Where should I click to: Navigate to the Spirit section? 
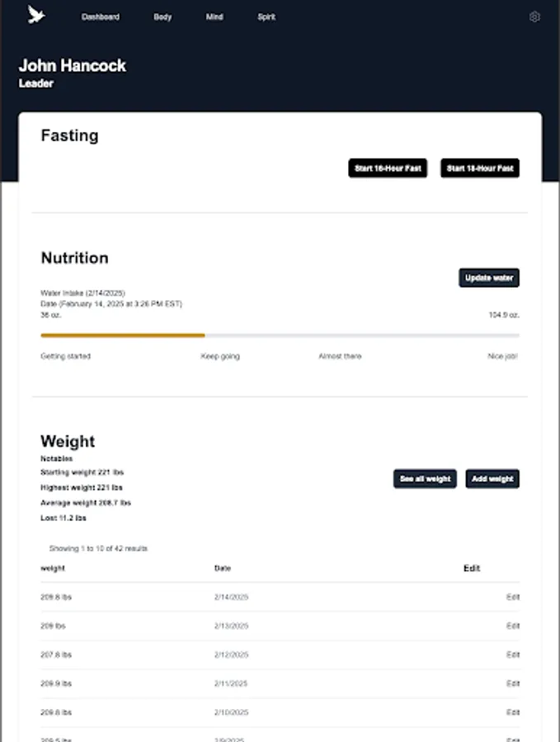(x=266, y=16)
